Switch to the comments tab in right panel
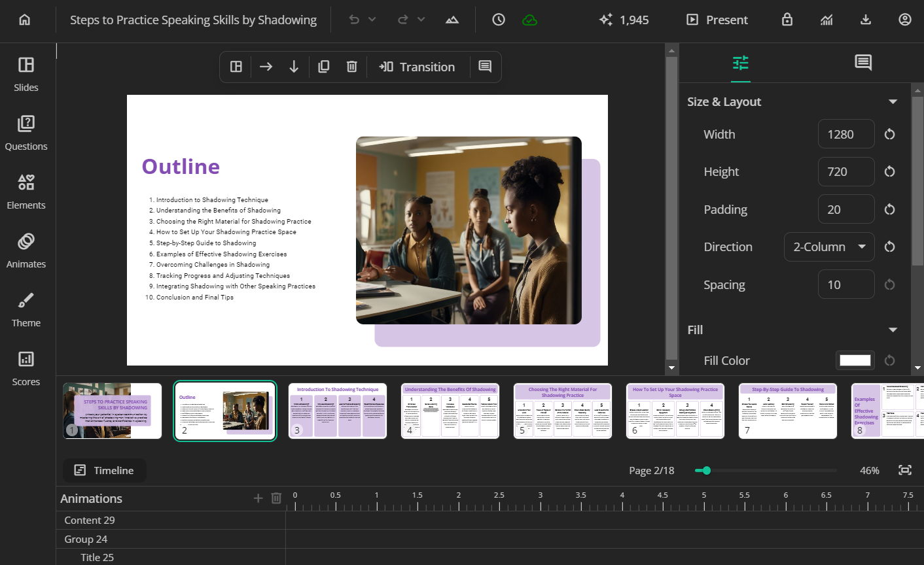The image size is (924, 565). click(863, 63)
